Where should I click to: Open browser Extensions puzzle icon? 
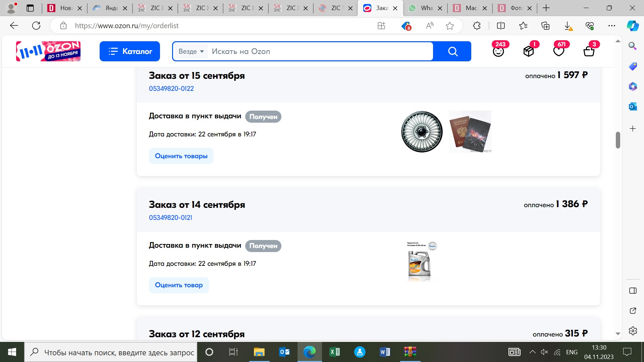(x=477, y=26)
